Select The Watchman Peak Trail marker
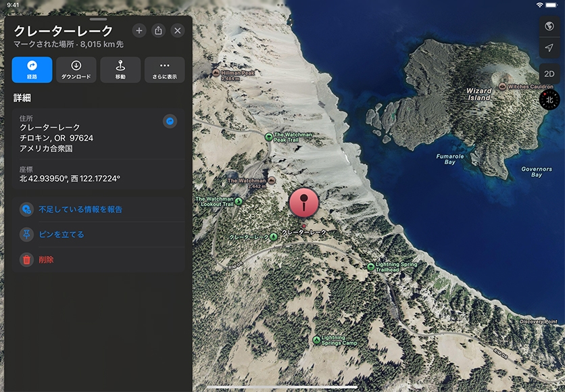 268,137
